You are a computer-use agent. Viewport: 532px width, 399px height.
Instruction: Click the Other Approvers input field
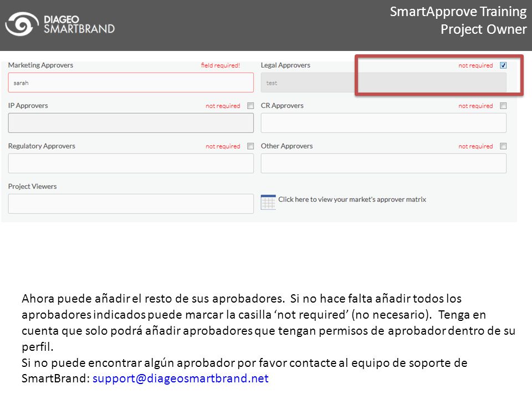[383, 163]
